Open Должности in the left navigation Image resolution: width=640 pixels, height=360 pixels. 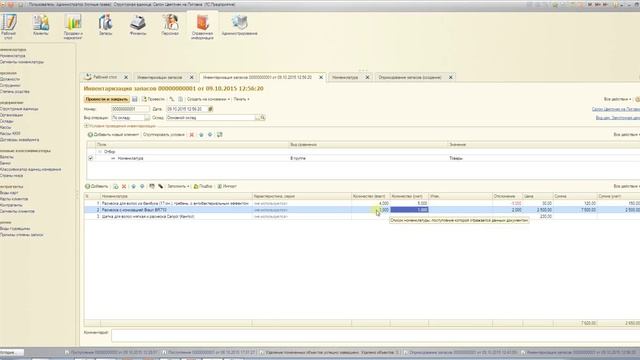coord(10,79)
